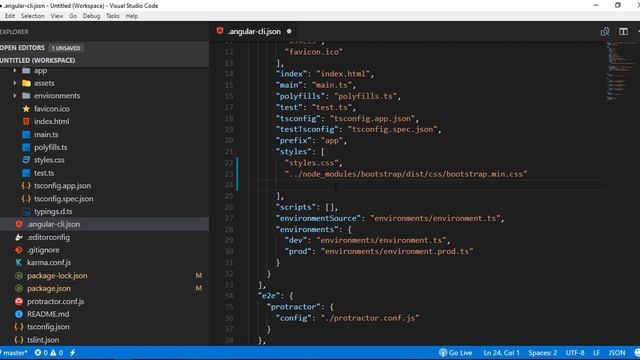Image resolution: width=640 pixels, height=360 pixels.
Task: Open the Edit menu
Action: pos(10,16)
